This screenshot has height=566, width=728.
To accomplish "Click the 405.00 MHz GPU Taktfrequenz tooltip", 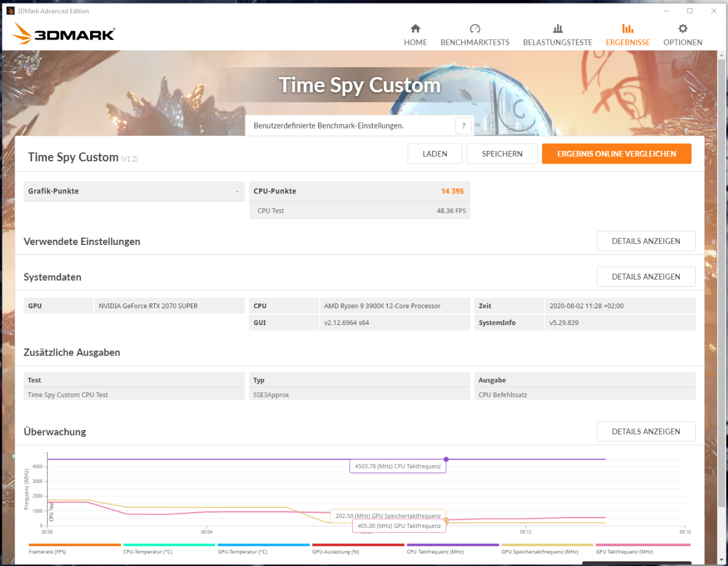I will coord(399,526).
